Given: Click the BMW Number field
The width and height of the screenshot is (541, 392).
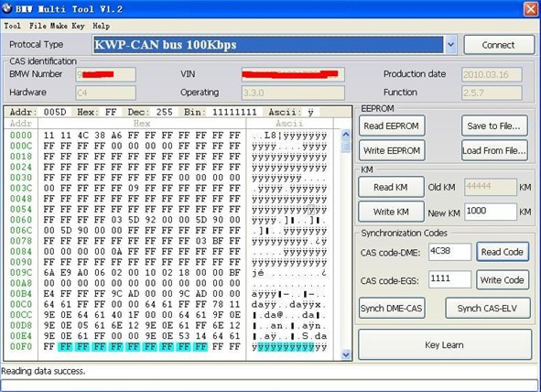Looking at the screenshot, I should click(105, 74).
